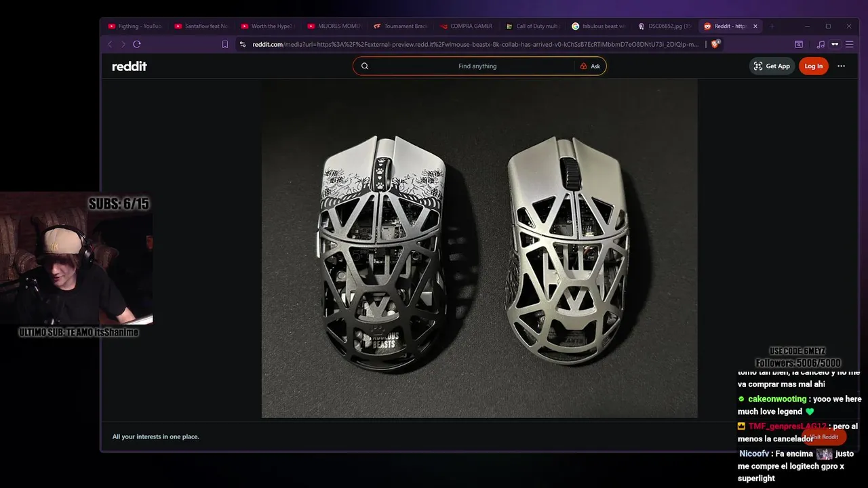The height and width of the screenshot is (488, 868).
Task: Focus the Find anything search field
Action: point(477,66)
